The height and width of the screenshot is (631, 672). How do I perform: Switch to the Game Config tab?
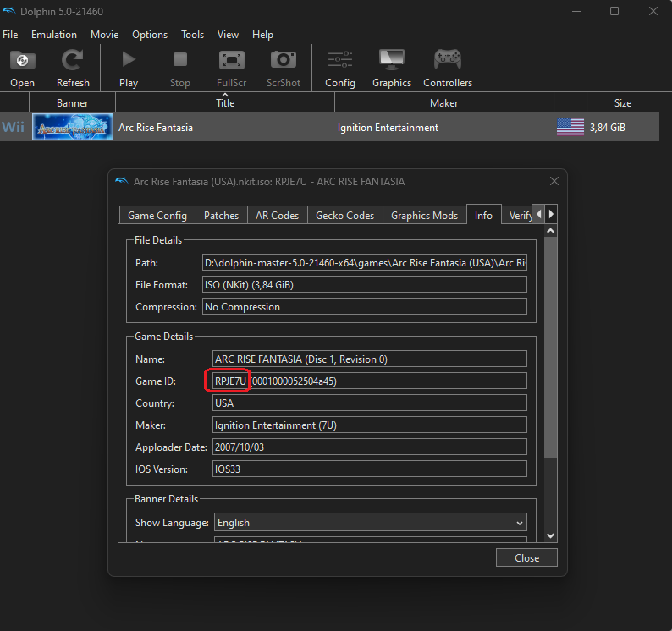click(x=157, y=216)
